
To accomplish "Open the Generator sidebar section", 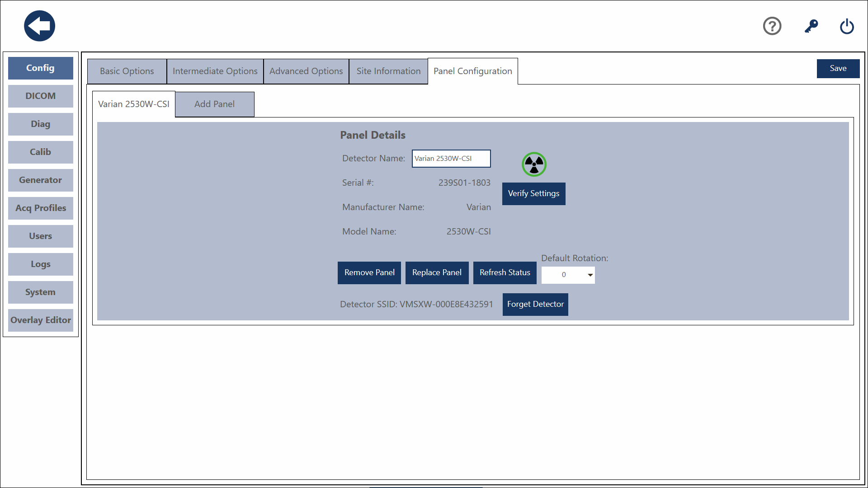I will (x=41, y=180).
